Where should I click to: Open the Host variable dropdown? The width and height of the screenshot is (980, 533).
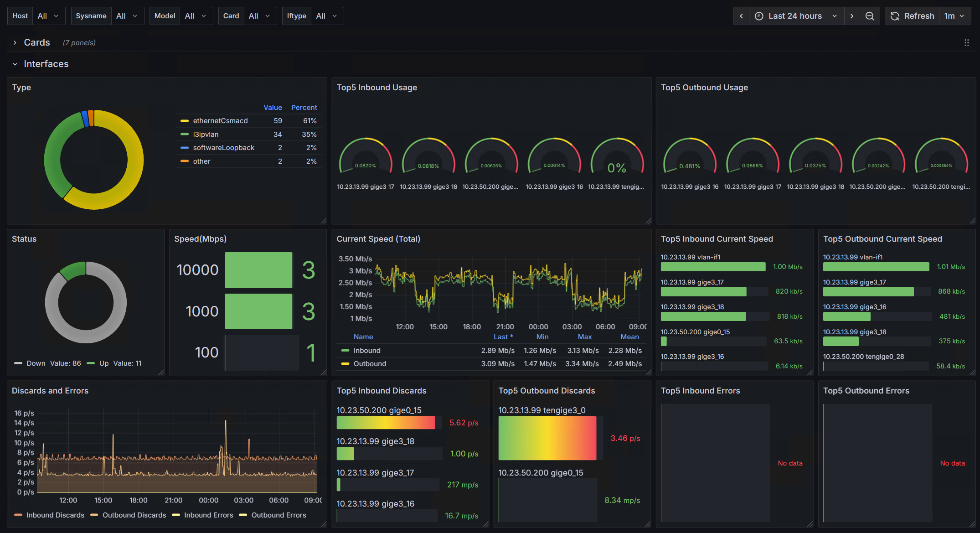click(x=48, y=16)
